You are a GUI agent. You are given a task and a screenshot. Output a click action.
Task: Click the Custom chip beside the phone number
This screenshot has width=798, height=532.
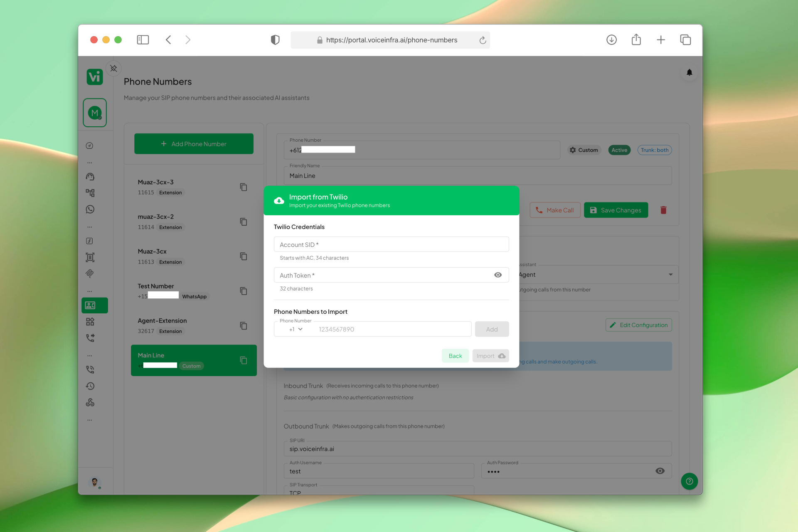click(x=584, y=150)
